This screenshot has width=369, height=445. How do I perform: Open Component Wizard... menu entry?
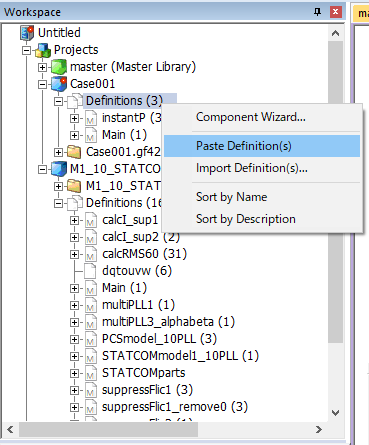[251, 117]
